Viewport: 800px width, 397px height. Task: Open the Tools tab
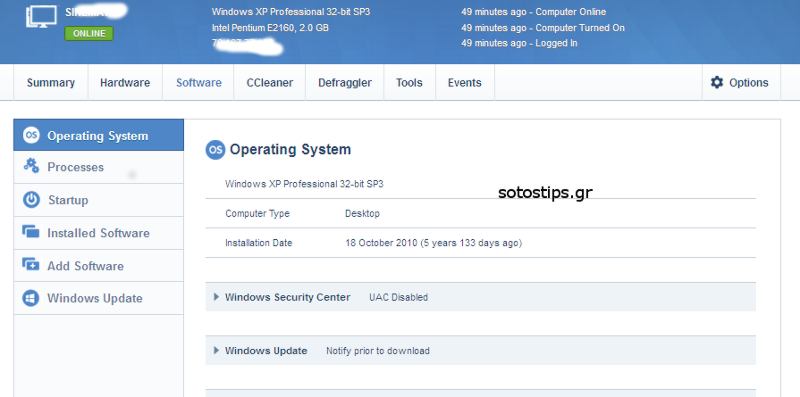click(409, 83)
